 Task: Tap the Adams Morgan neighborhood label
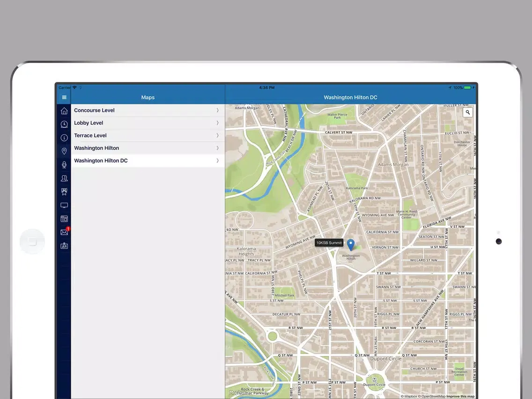tap(393, 164)
